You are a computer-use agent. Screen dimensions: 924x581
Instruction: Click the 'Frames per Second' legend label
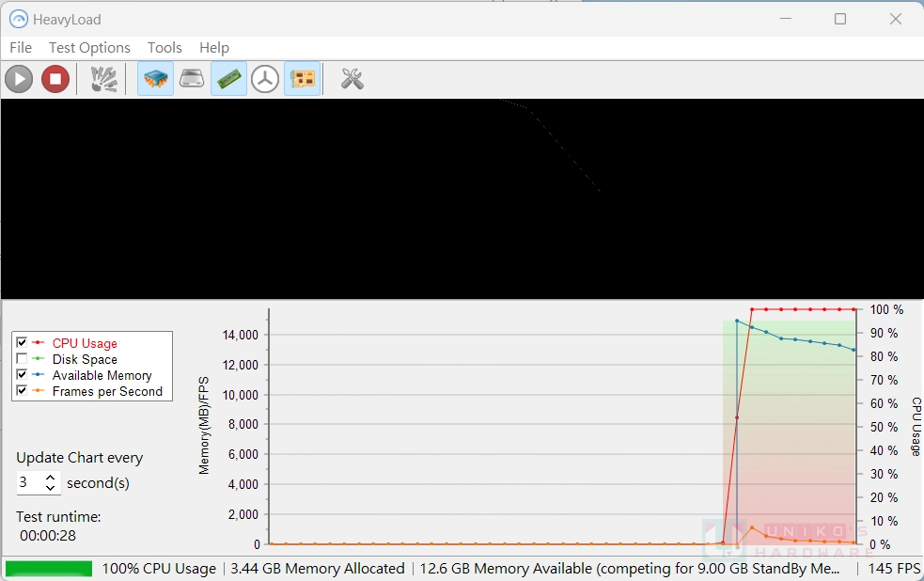click(x=107, y=391)
